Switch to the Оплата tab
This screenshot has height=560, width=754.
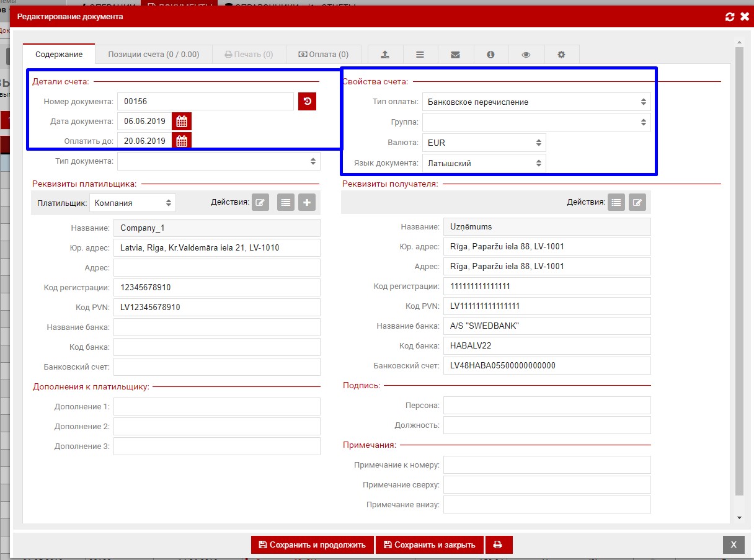[x=323, y=55]
